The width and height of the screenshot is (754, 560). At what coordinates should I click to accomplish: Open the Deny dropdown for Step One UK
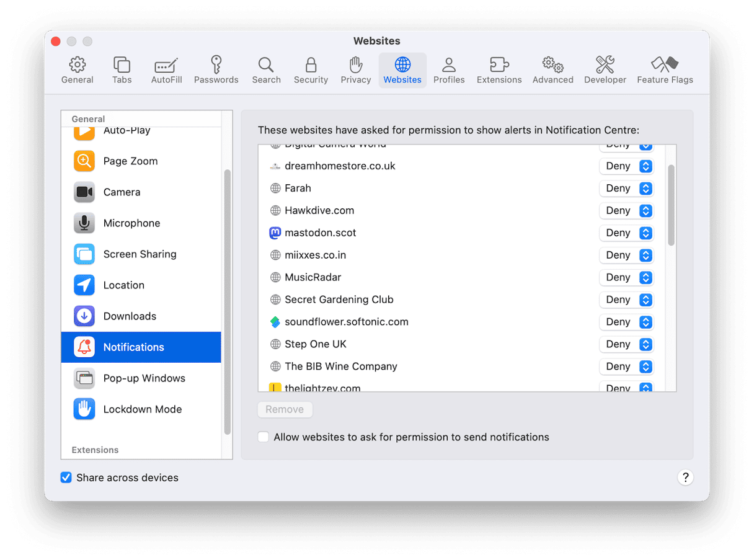[626, 344]
